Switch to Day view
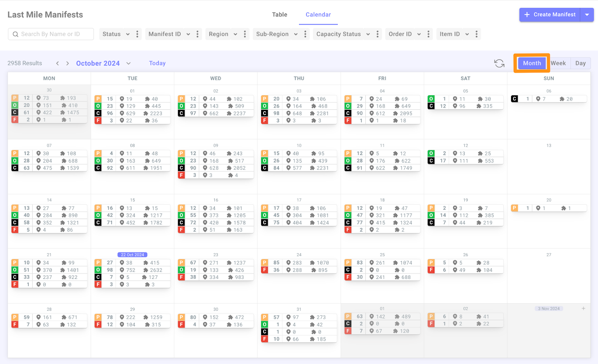The image size is (598, 364). tap(581, 63)
